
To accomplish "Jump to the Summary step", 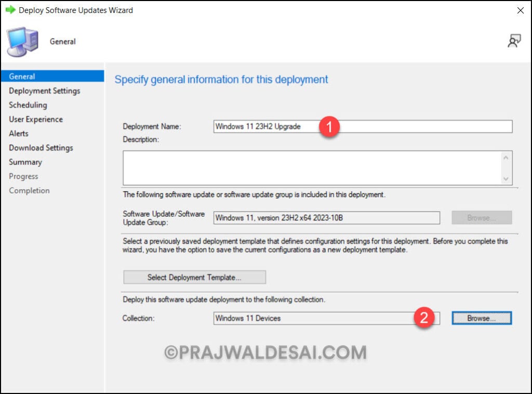I will [x=25, y=162].
